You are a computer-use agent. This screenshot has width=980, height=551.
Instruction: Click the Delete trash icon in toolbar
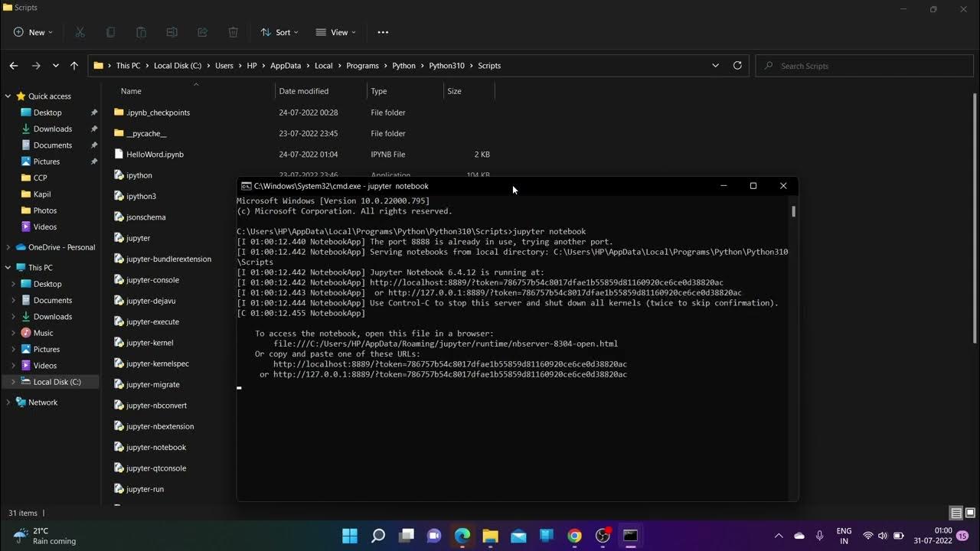click(x=233, y=32)
